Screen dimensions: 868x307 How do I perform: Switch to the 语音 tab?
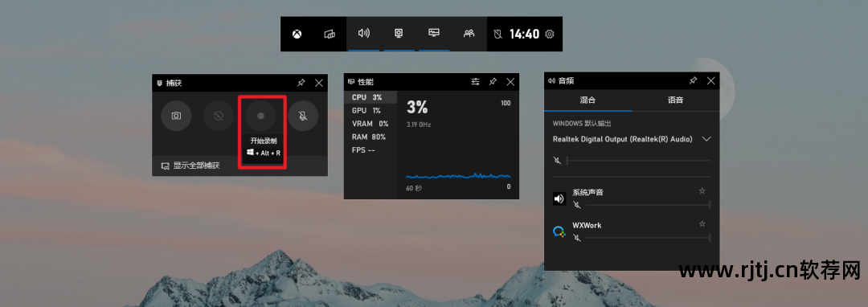point(675,100)
